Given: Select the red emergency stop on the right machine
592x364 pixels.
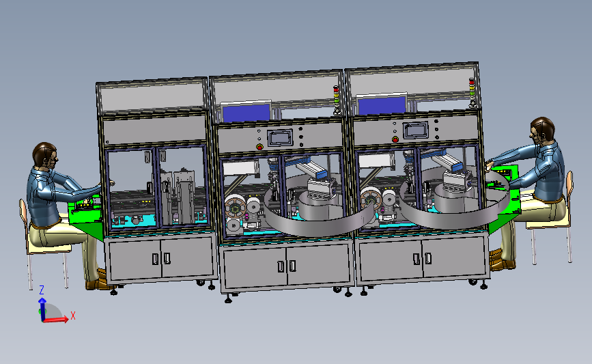Looking at the screenshot, I should click(x=395, y=139).
